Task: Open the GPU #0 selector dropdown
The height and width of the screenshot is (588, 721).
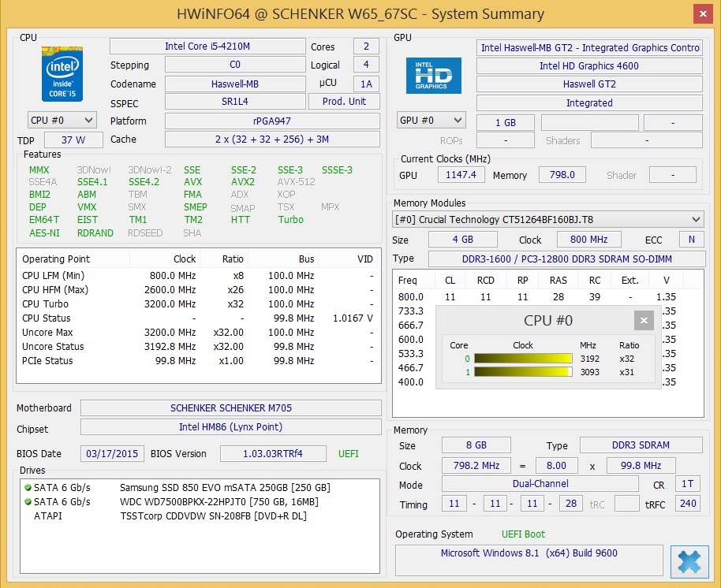Action: point(431,121)
